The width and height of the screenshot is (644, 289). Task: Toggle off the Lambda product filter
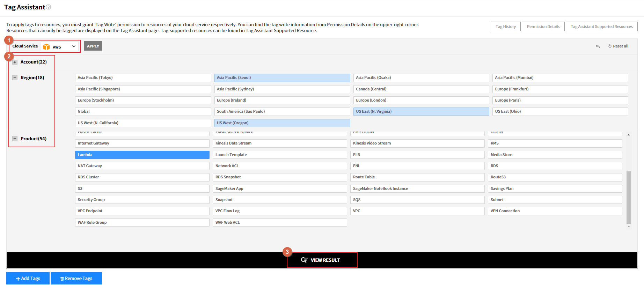(x=142, y=155)
